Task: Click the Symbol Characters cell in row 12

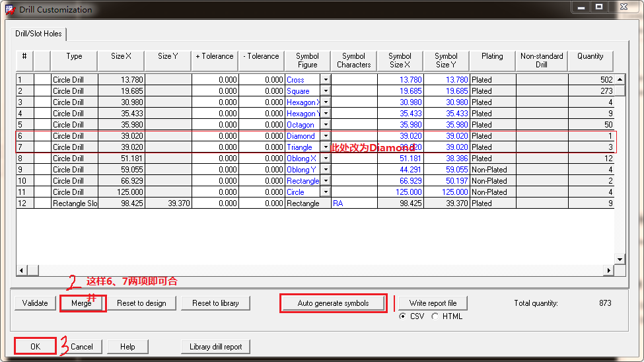Action: (x=353, y=203)
